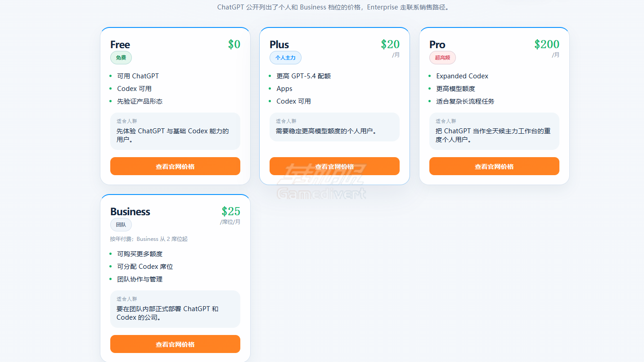The image size is (644, 362).
Task: Click the Plus plan title
Action: (x=279, y=45)
